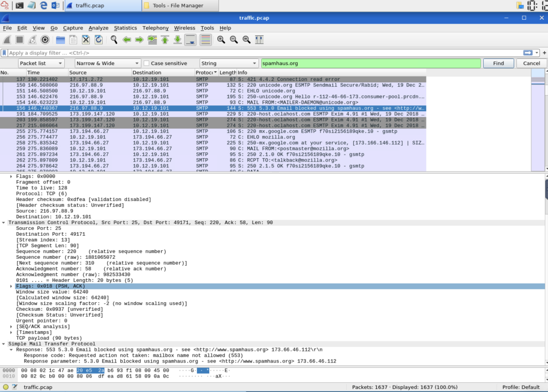This screenshot has width=548, height=392.
Task: Go back to previous packet arrow
Action: tap(126, 40)
